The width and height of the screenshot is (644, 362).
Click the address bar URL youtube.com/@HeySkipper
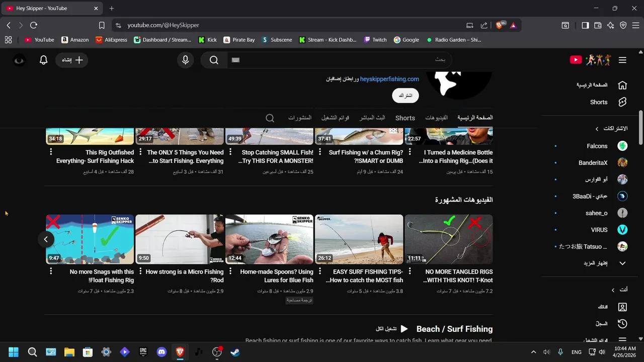click(163, 25)
